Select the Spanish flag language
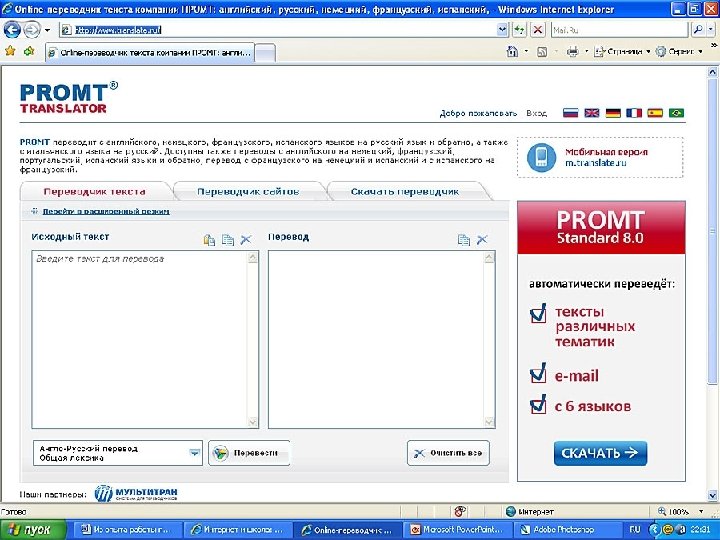Image resolution: width=720 pixels, height=540 pixels. [x=655, y=113]
